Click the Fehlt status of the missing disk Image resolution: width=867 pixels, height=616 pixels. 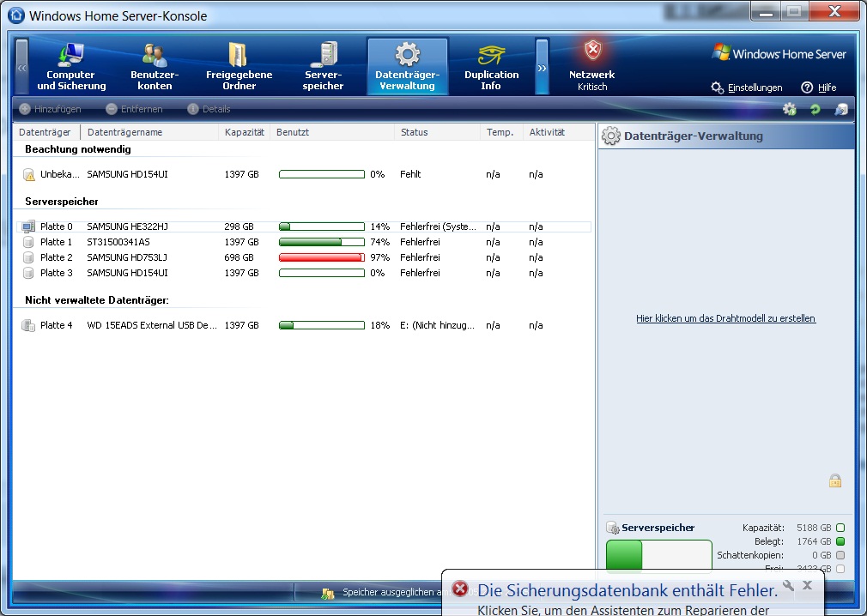[x=410, y=174]
